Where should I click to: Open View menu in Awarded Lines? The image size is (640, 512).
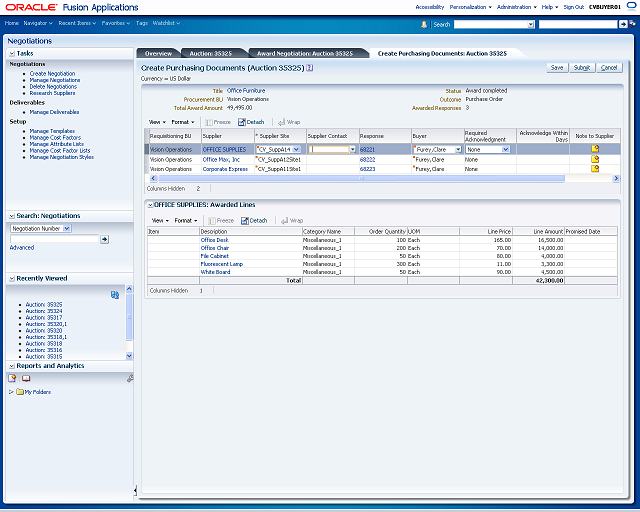click(x=160, y=220)
